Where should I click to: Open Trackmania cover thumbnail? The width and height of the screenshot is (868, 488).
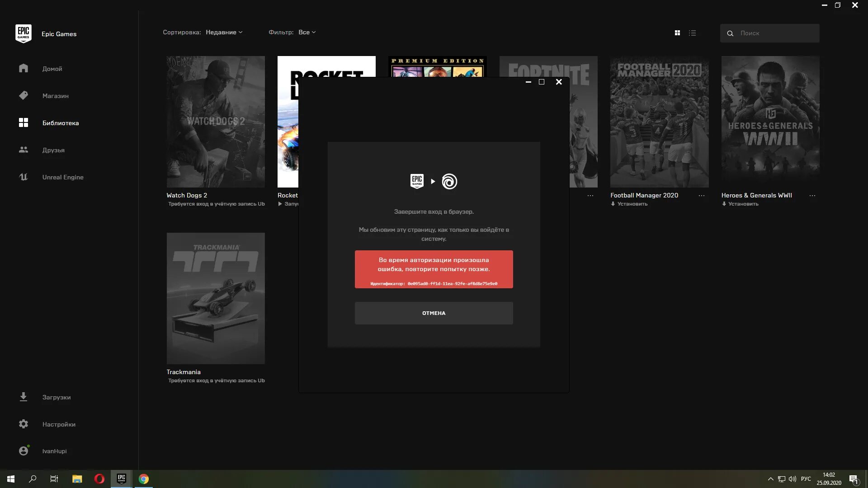coord(216,298)
